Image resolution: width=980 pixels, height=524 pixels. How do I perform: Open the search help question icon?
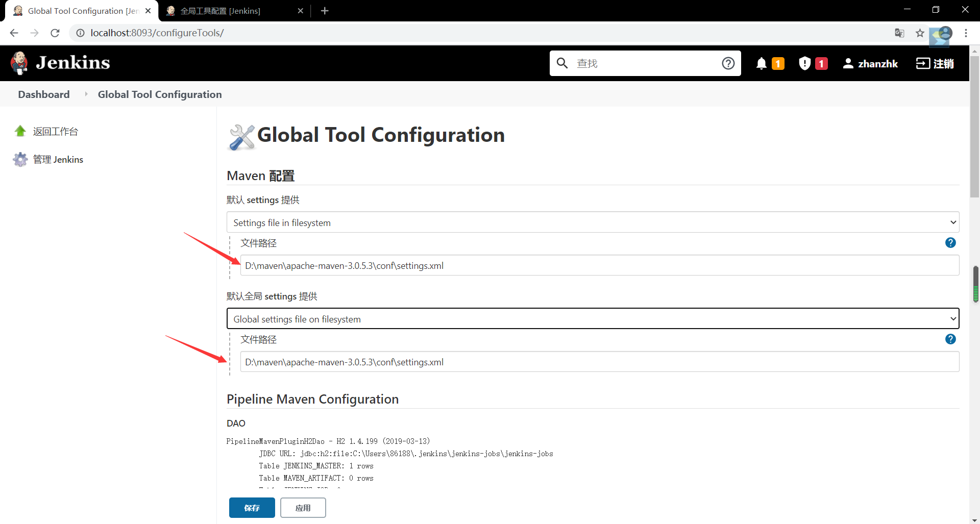tap(728, 63)
